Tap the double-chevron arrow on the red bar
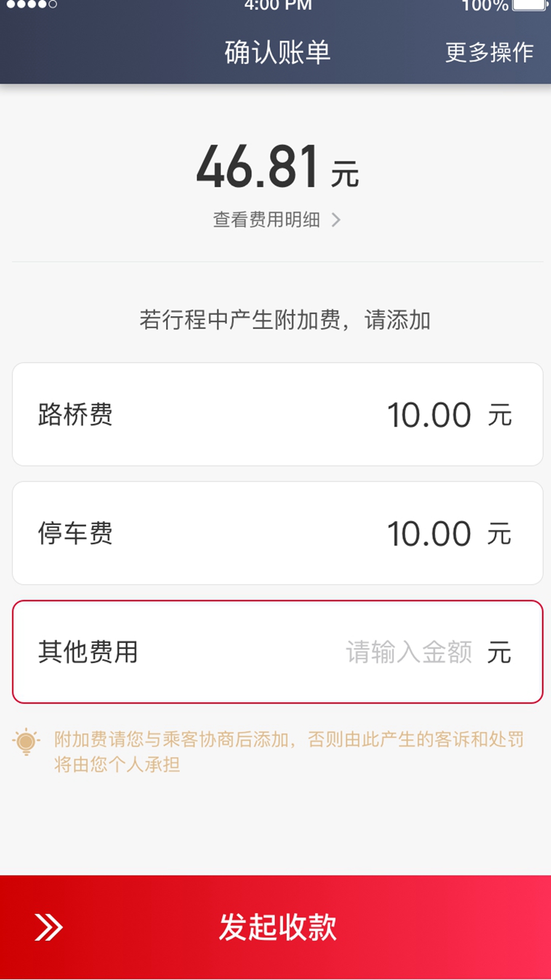Image resolution: width=551 pixels, height=980 pixels. [48, 927]
